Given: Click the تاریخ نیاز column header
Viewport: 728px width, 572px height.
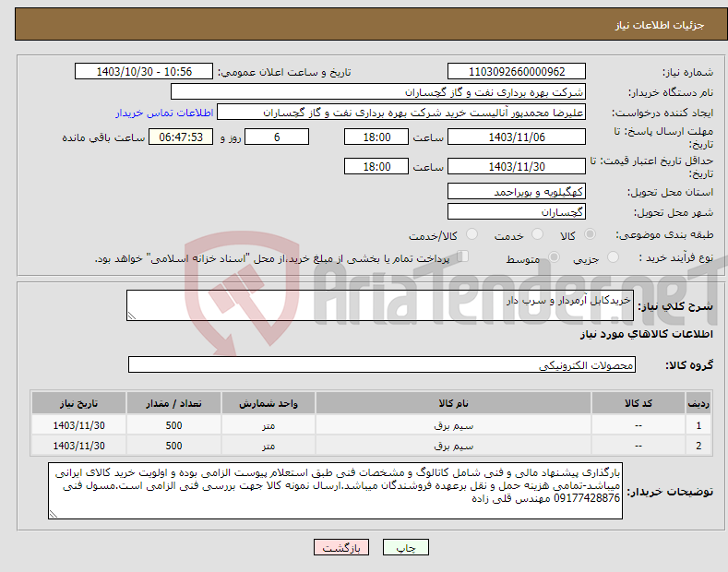Looking at the screenshot, I should click(x=78, y=403).
